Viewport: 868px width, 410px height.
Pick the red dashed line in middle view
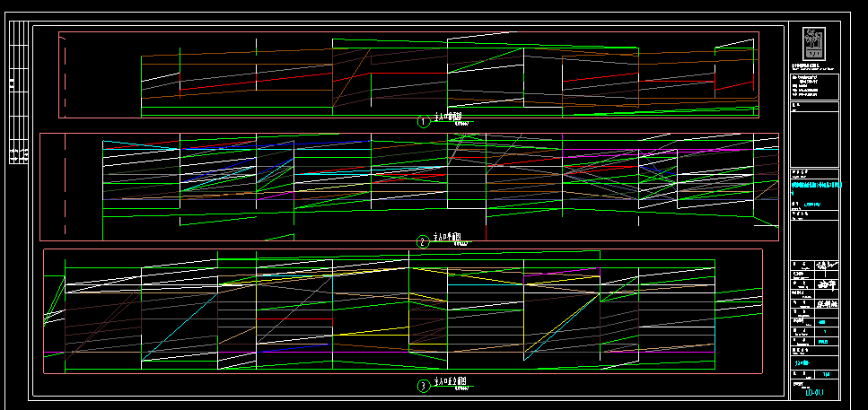(66, 187)
